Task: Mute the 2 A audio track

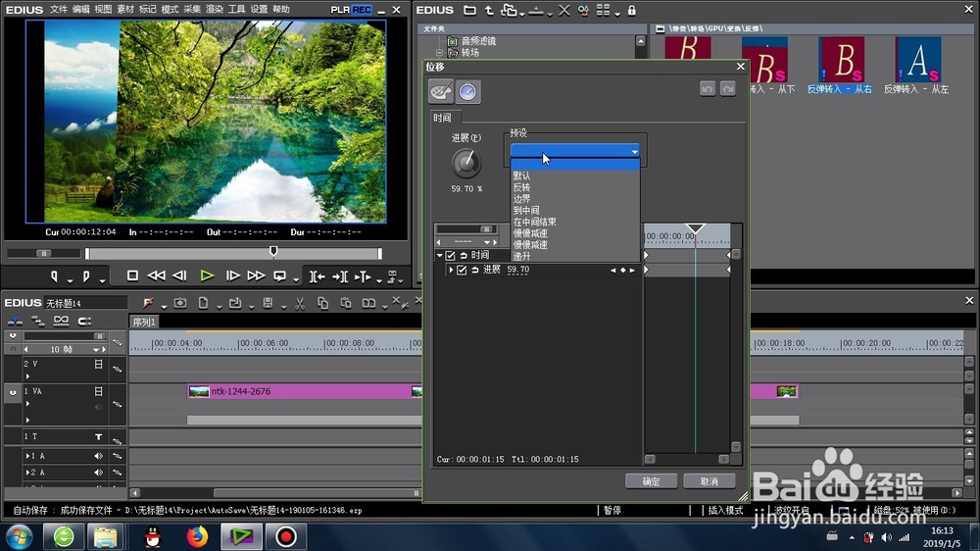Action: click(98, 473)
